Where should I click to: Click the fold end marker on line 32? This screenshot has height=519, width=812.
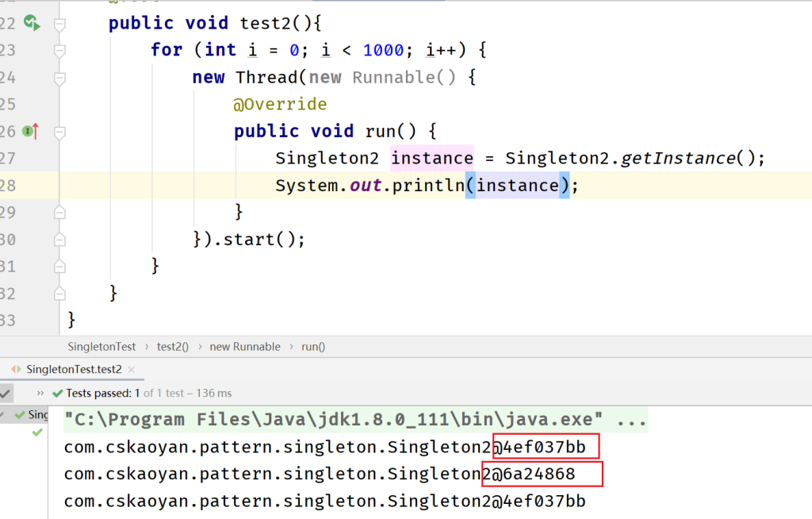click(59, 294)
